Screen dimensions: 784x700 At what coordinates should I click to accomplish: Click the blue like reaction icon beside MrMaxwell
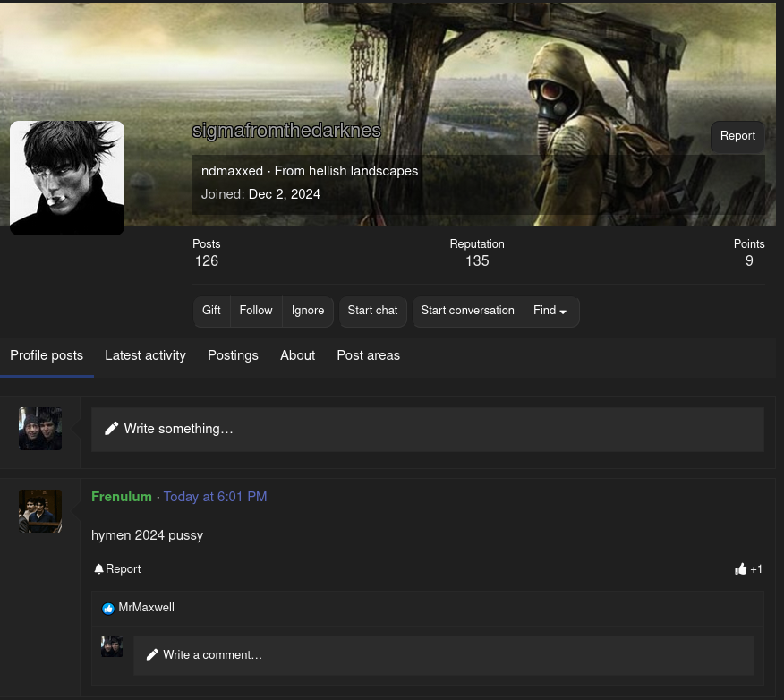pos(108,608)
